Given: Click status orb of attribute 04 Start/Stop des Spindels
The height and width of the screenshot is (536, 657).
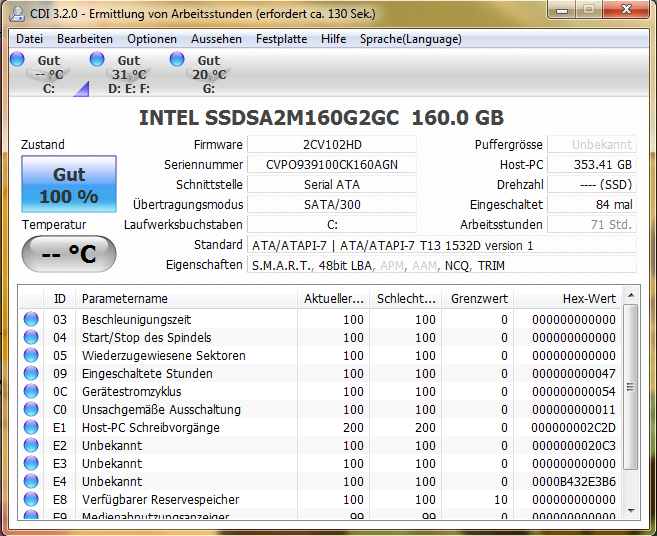Looking at the screenshot, I should click(31, 337).
